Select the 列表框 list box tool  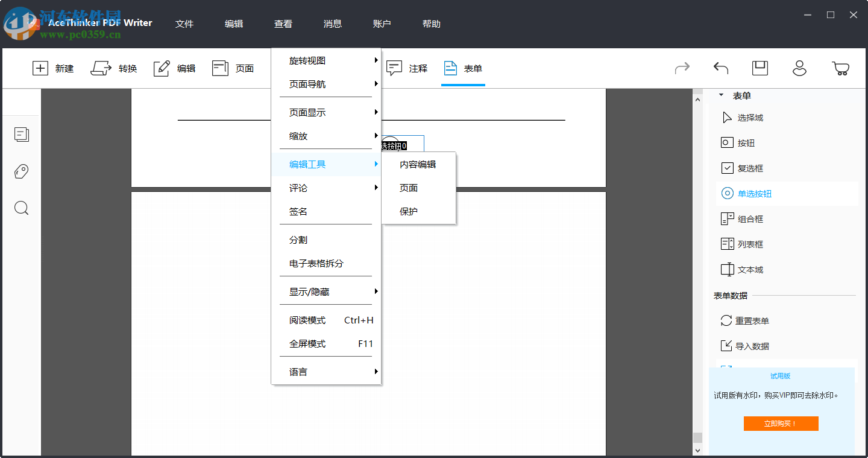click(x=749, y=244)
